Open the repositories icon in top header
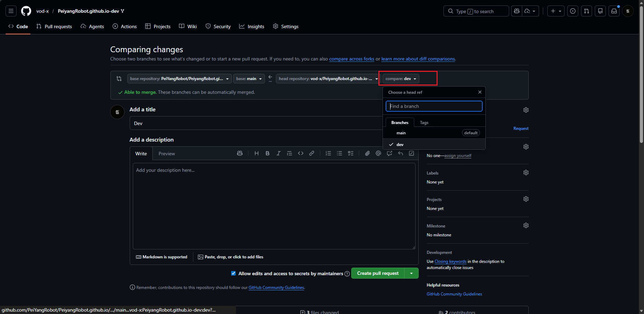644x314 pixels. pyautogui.click(x=600, y=11)
